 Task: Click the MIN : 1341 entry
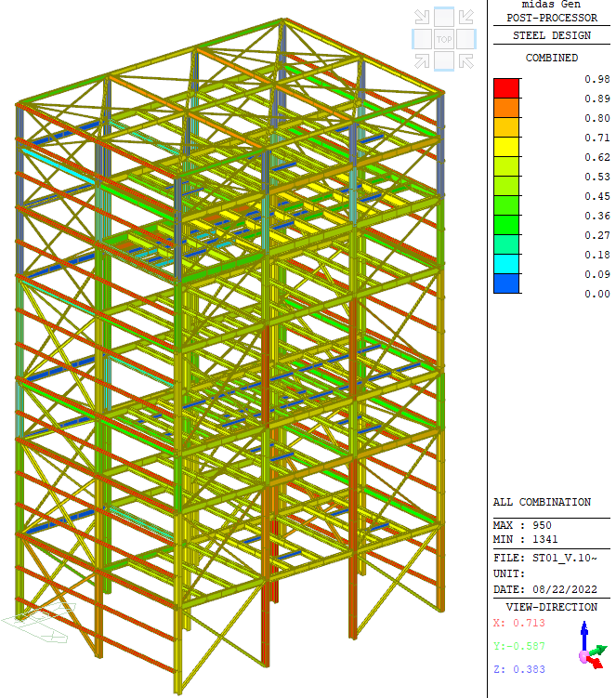[526, 539]
